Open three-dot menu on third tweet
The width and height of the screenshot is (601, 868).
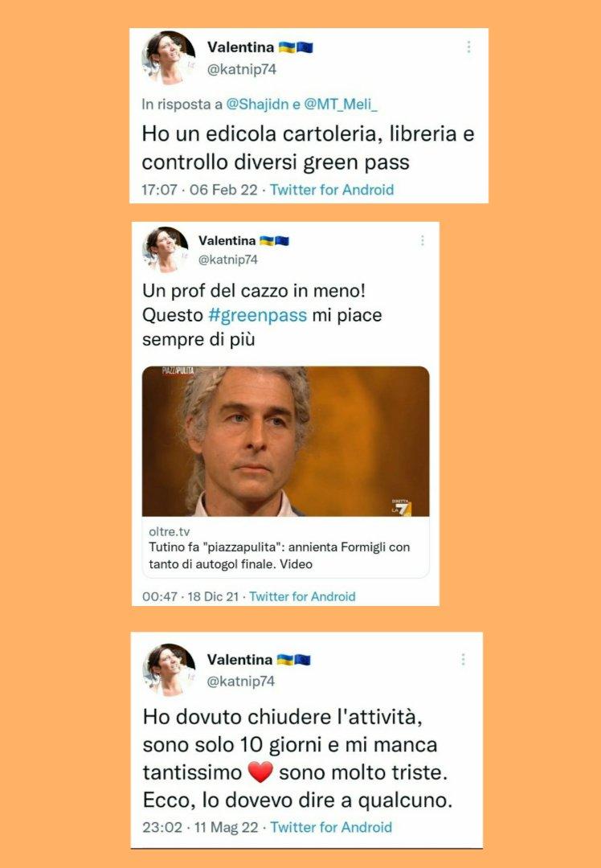click(x=463, y=659)
